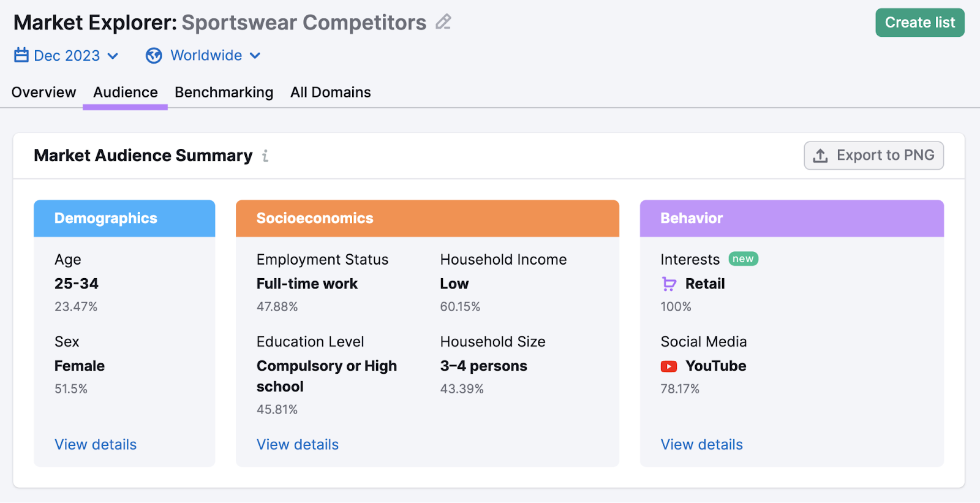Click the info icon next to Market Audience Summary
This screenshot has width=980, height=503.
pyautogui.click(x=265, y=156)
